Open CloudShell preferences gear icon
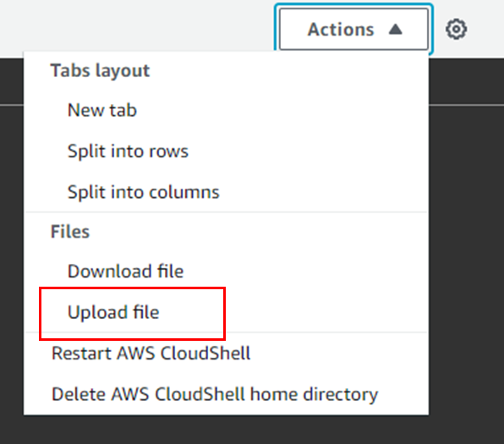This screenshot has width=504, height=444. click(x=456, y=30)
